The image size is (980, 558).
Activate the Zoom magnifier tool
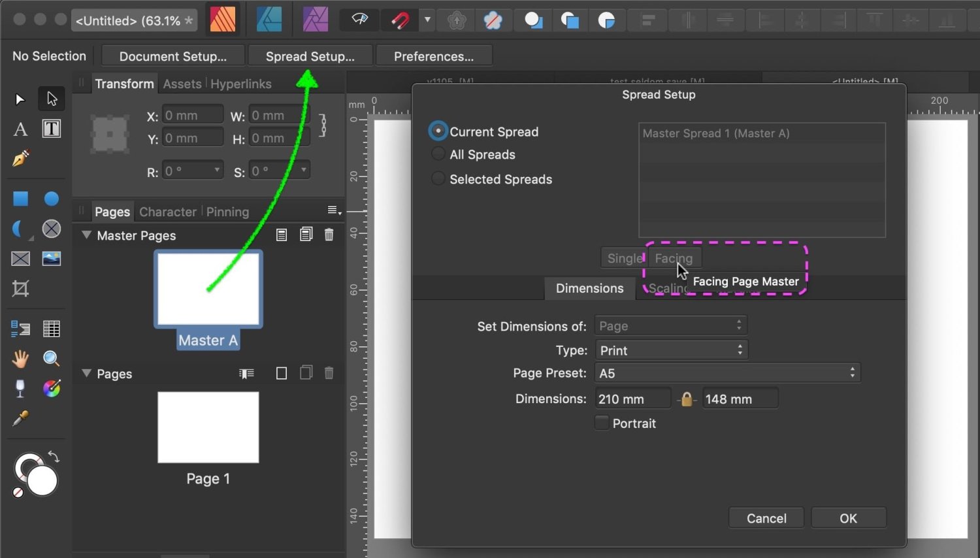(52, 358)
